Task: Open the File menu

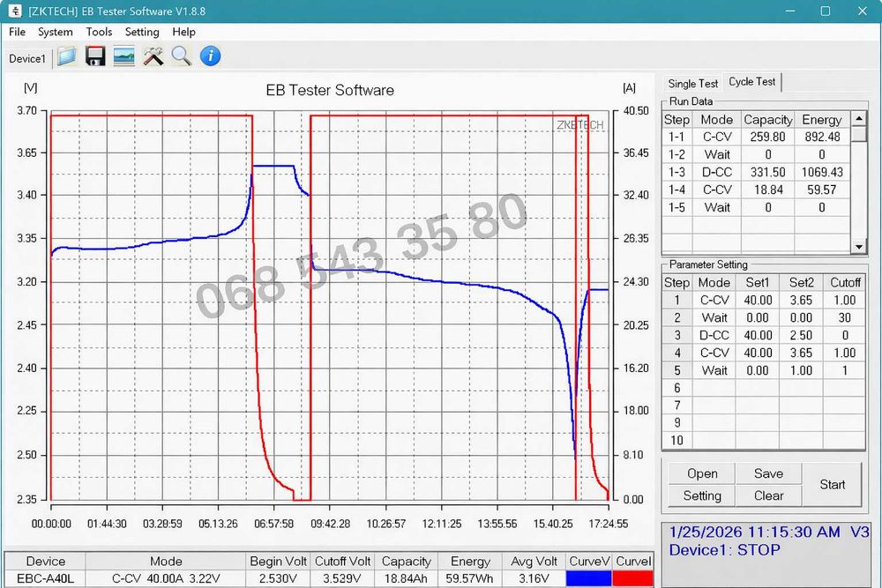Action: [17, 32]
